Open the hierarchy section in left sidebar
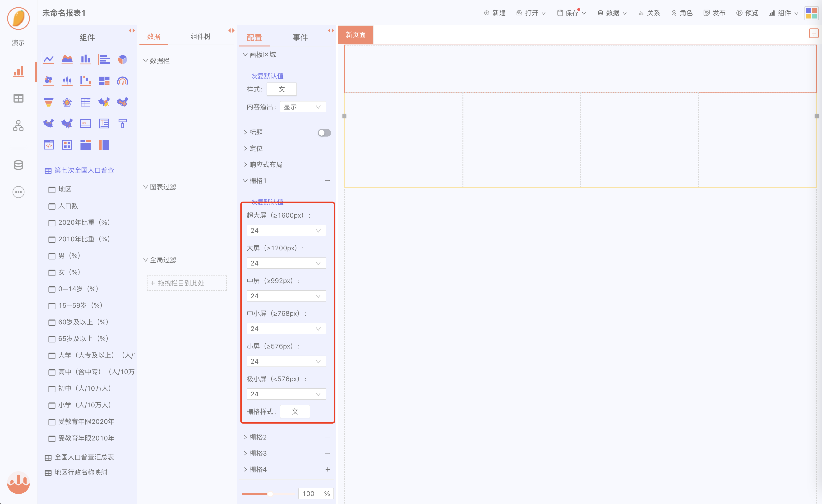This screenshot has height=504, width=822. tap(18, 126)
